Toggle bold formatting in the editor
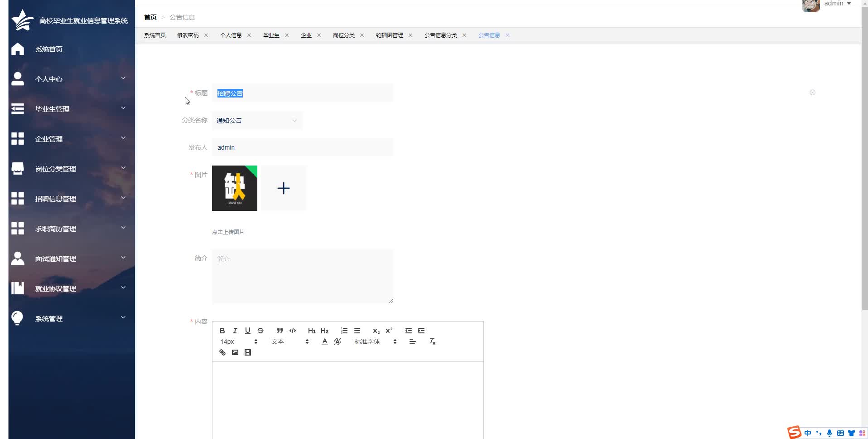Image resolution: width=868 pixels, height=439 pixels. 222,331
